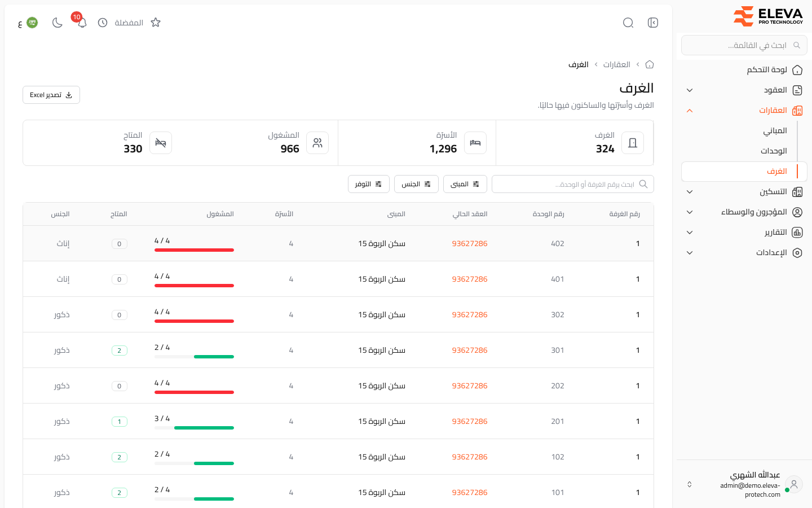Screen dimensions: 812x508
Task: Open لوحة التحكم menu item
Action: tap(767, 70)
